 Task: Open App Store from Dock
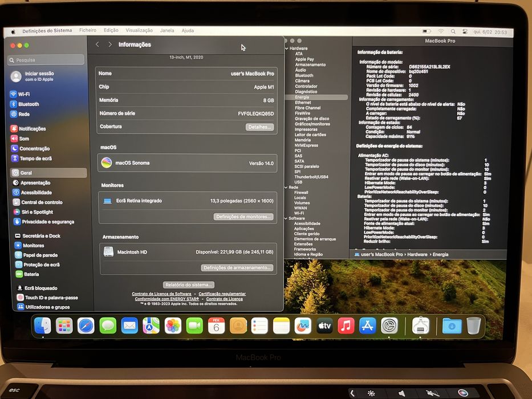click(x=367, y=325)
